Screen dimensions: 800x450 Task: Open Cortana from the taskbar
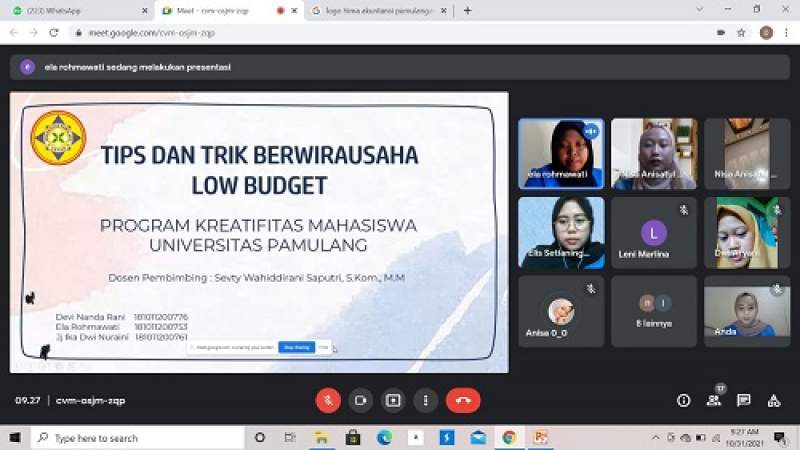260,438
